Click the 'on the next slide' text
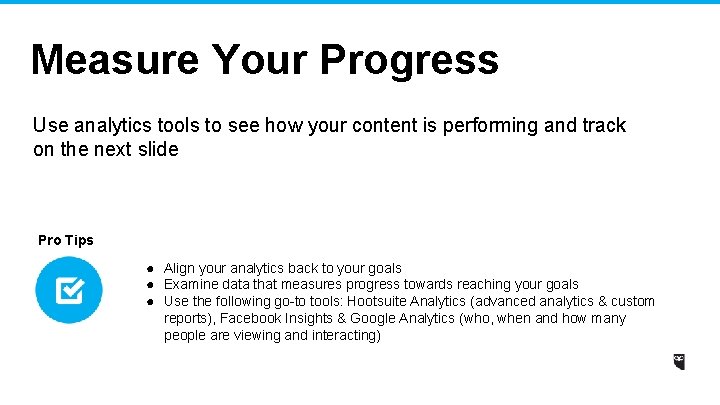The width and height of the screenshot is (720, 405). tap(105, 149)
